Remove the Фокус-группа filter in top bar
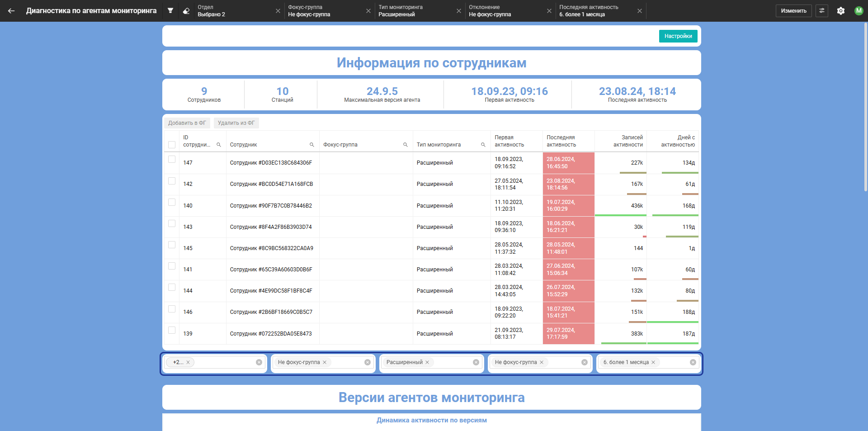This screenshot has width=868, height=431. [368, 11]
